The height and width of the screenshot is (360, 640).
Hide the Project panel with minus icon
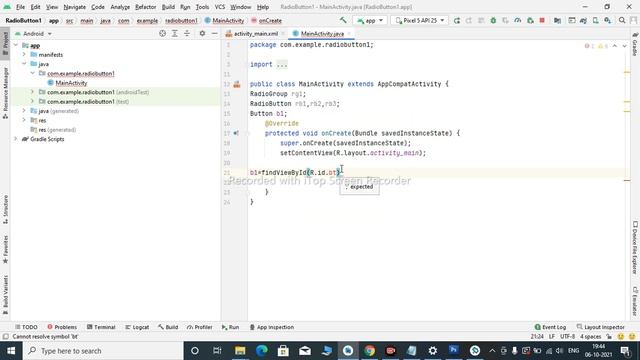214,33
